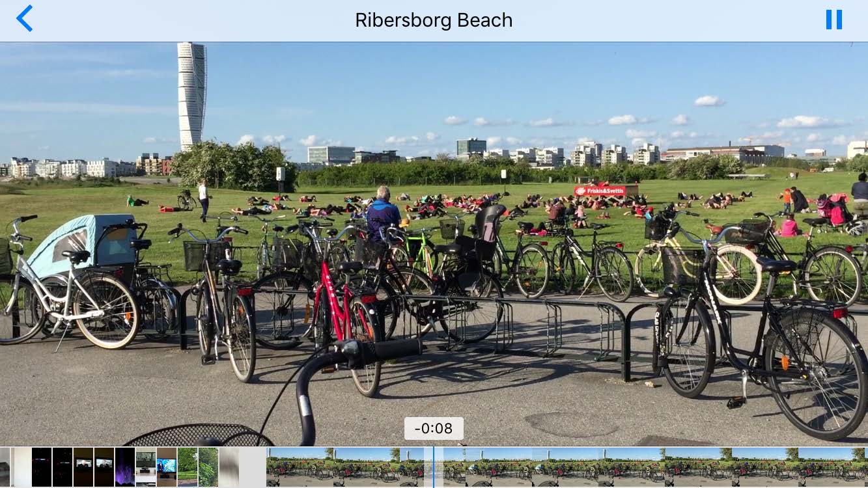Pause the Ribersborg Beach video
Viewport: 868px width, 488px height.
(x=833, y=20)
